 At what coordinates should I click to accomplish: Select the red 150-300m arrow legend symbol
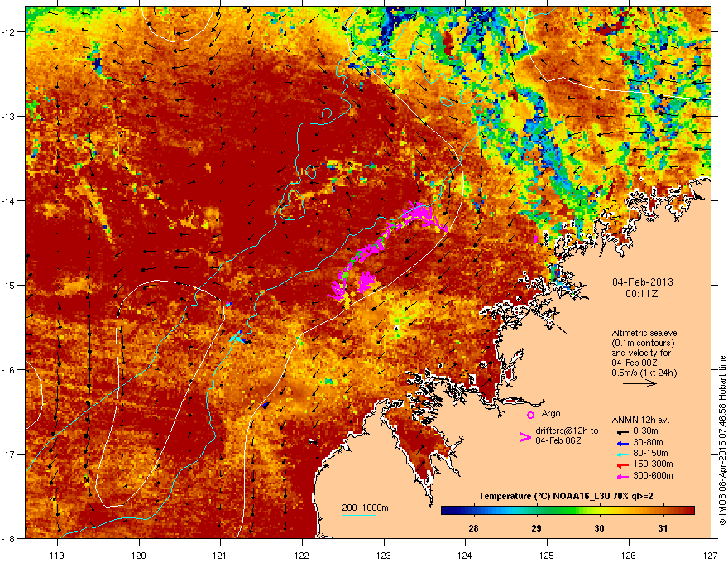coord(622,465)
